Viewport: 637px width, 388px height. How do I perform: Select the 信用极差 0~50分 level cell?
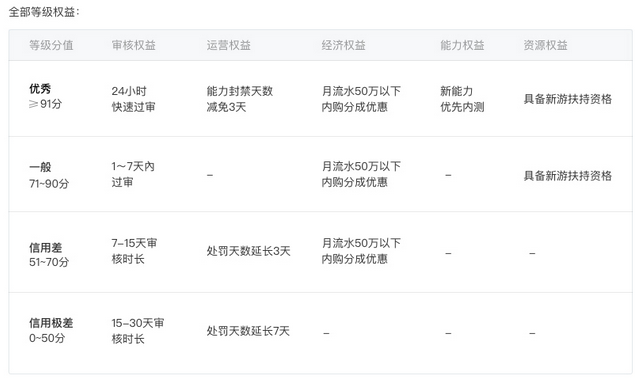51,330
